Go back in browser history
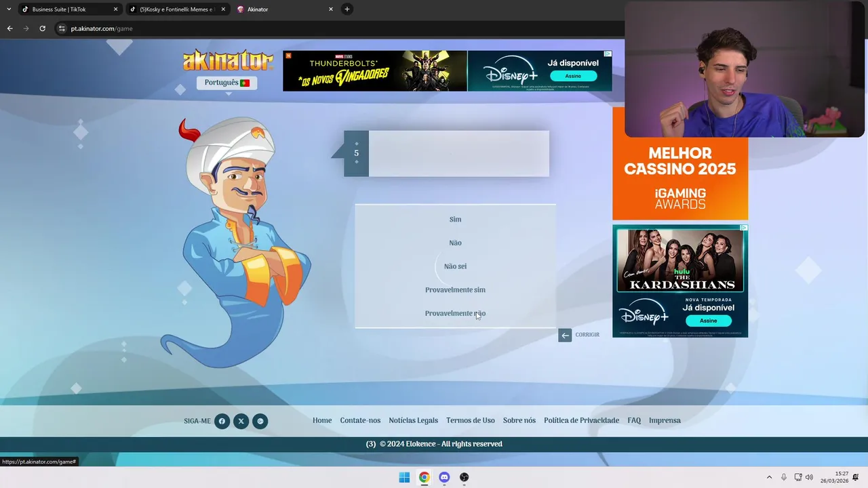 click(x=9, y=28)
